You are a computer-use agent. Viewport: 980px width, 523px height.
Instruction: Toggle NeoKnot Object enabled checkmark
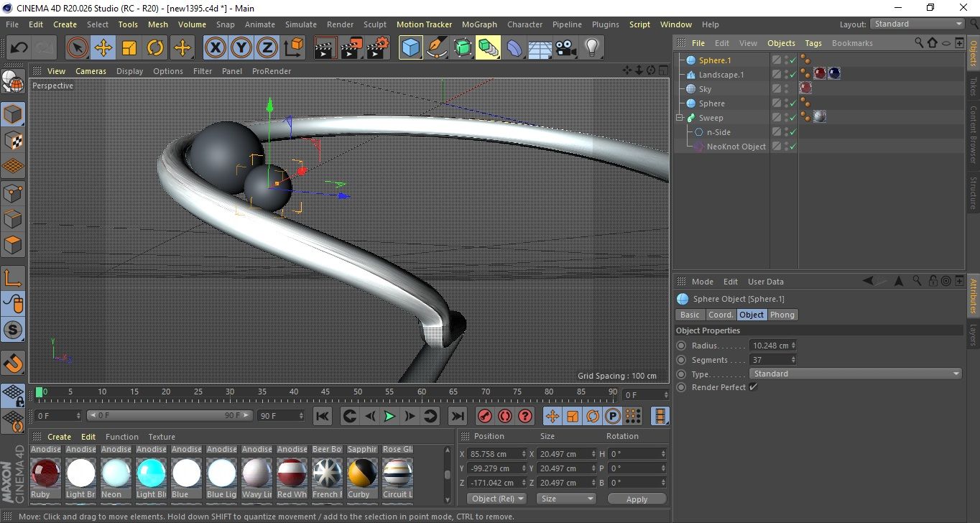(x=793, y=147)
